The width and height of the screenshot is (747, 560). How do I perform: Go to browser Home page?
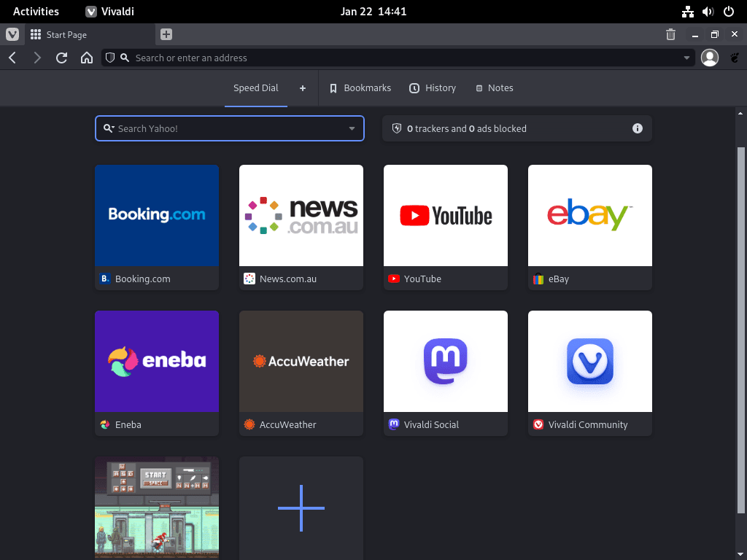tap(87, 58)
